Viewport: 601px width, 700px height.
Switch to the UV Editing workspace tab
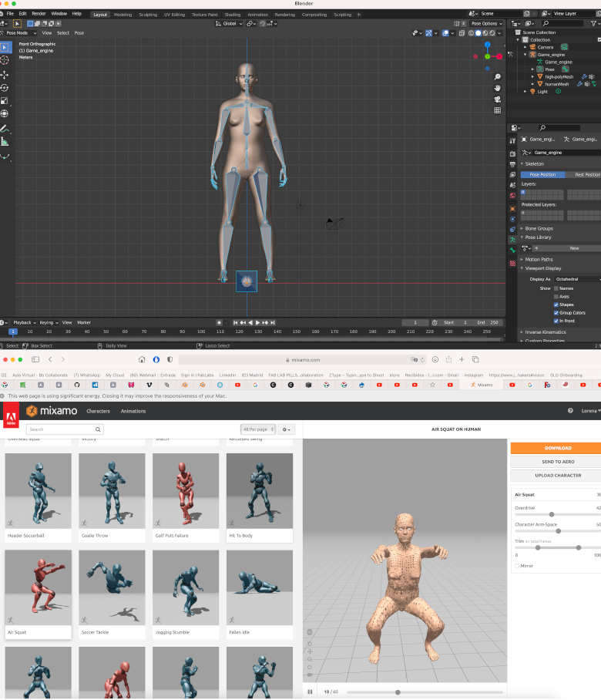(174, 15)
